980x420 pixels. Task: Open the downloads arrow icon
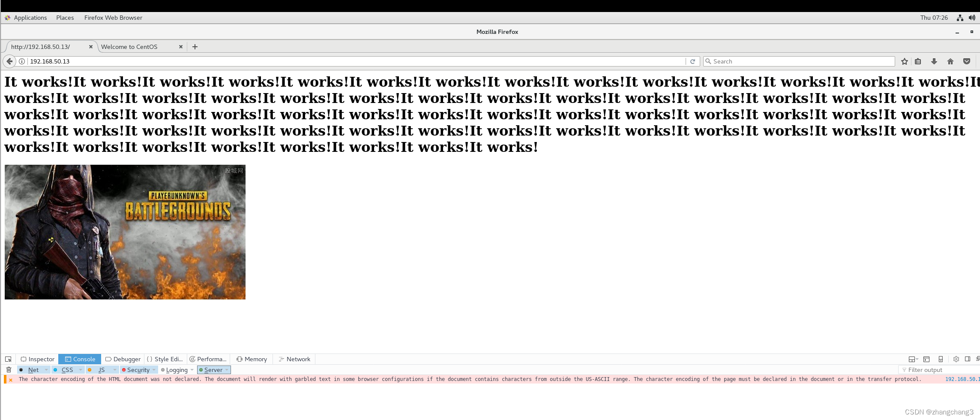point(934,61)
